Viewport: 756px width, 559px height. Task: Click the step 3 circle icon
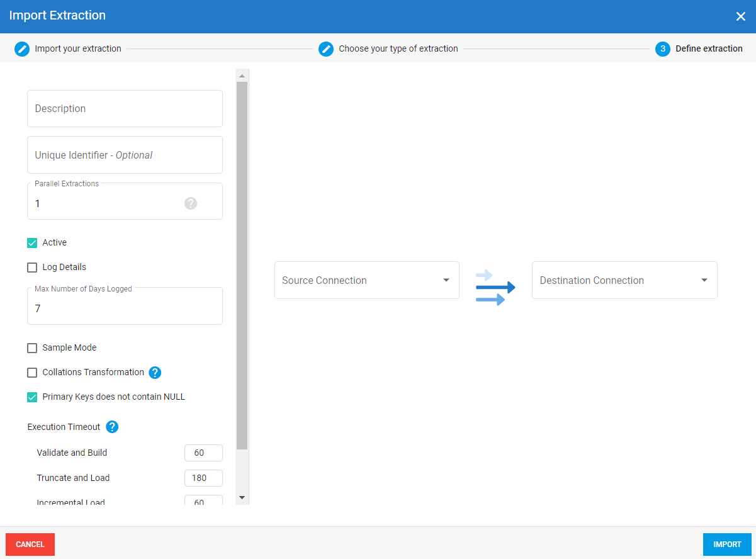tap(663, 49)
